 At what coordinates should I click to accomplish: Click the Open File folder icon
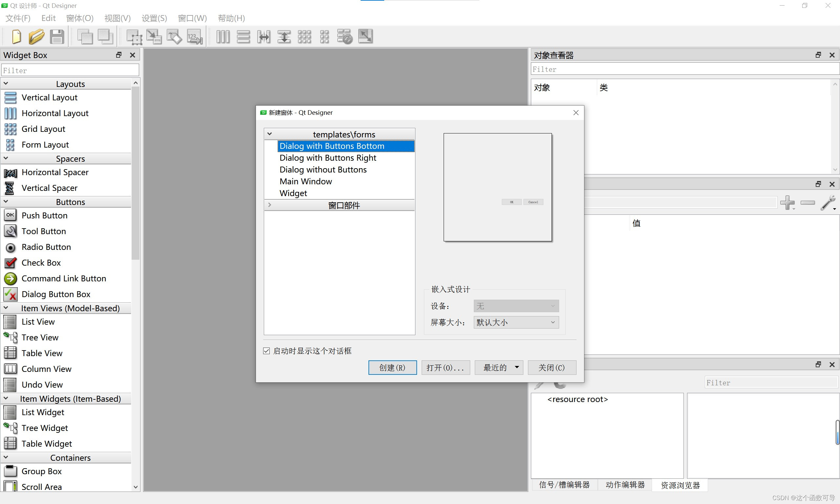click(36, 37)
